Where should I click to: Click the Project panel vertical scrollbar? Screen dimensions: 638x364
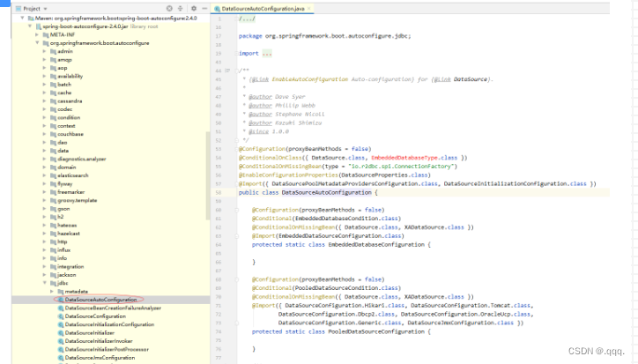(208, 175)
